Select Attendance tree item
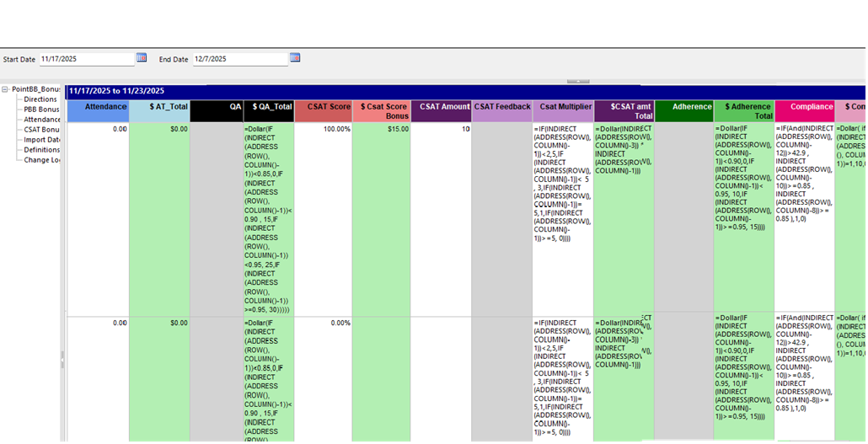868x444 pixels. click(42, 120)
